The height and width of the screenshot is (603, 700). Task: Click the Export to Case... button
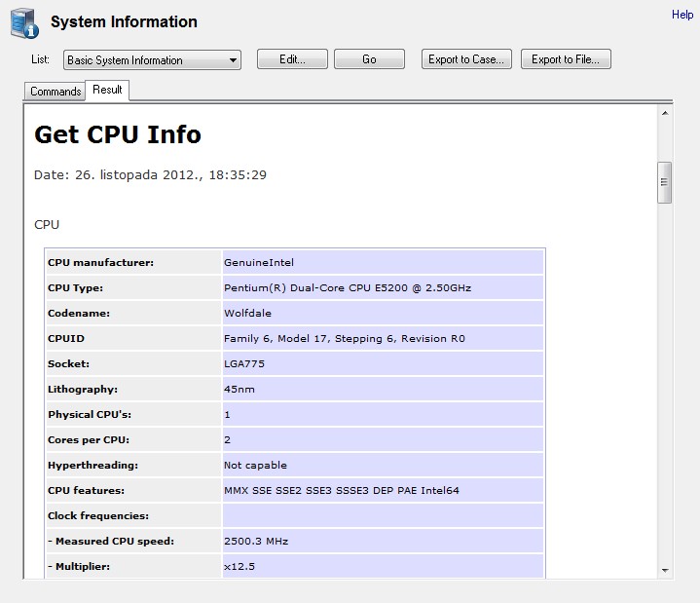pyautogui.click(x=466, y=59)
